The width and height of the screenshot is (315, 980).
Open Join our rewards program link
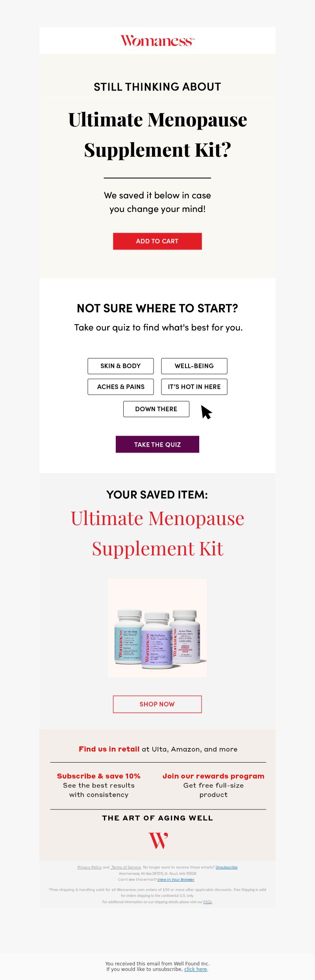[x=213, y=776]
